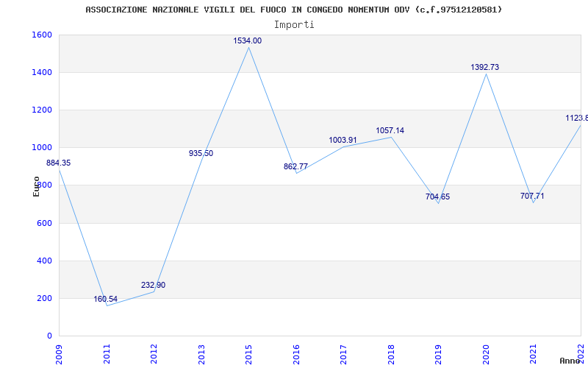This screenshot has width=588, height=368.
Task: Click the y-axis value 200
Action: click(44, 299)
